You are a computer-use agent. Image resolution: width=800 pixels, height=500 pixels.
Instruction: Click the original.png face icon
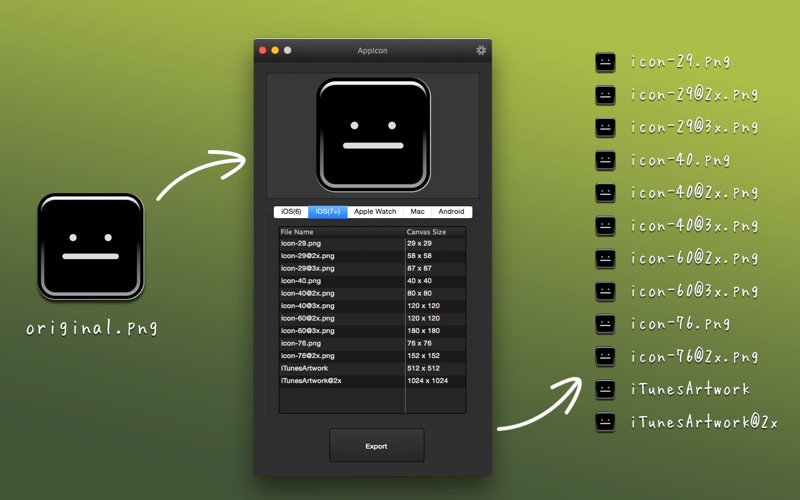[x=91, y=246]
